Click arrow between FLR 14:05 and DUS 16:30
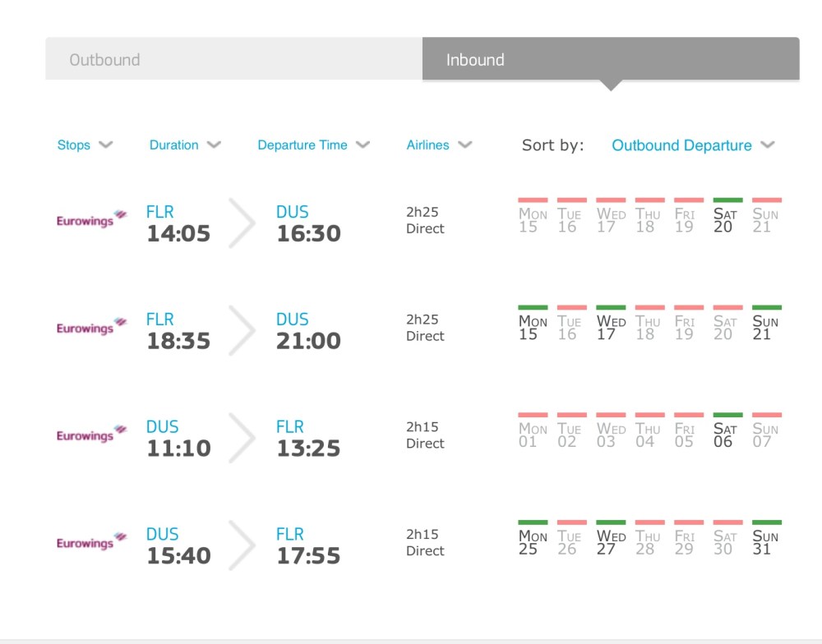Image resolution: width=822 pixels, height=644 pixels. [242, 223]
